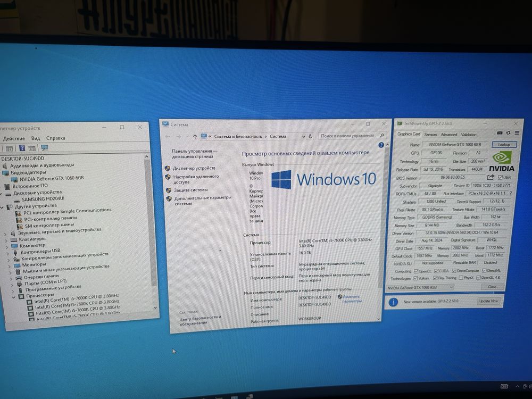The height and width of the screenshot is (399, 532).
Task: Click the NVIDIA logo in GPU-Z
Action: 502,161
